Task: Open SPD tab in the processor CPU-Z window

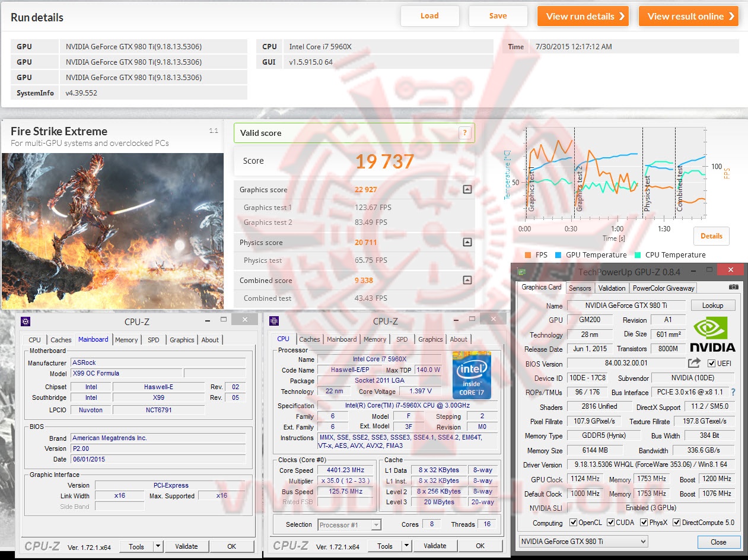Action: pyautogui.click(x=402, y=339)
